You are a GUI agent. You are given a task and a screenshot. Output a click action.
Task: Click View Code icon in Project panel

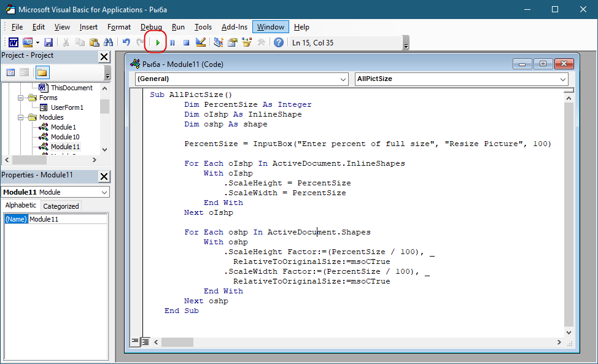coord(10,72)
